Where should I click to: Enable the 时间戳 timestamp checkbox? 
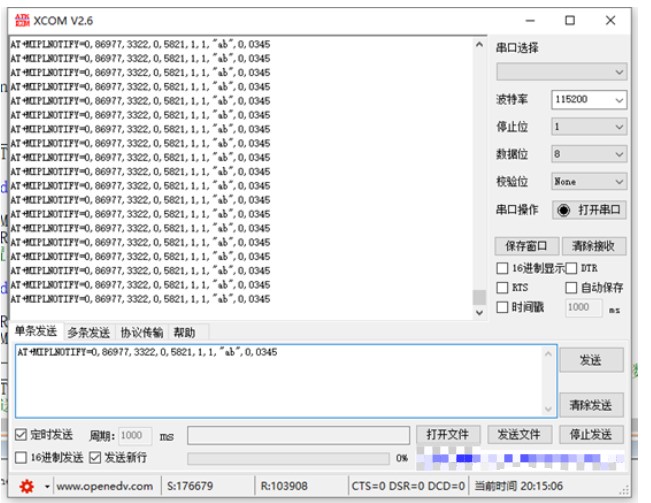pos(502,308)
